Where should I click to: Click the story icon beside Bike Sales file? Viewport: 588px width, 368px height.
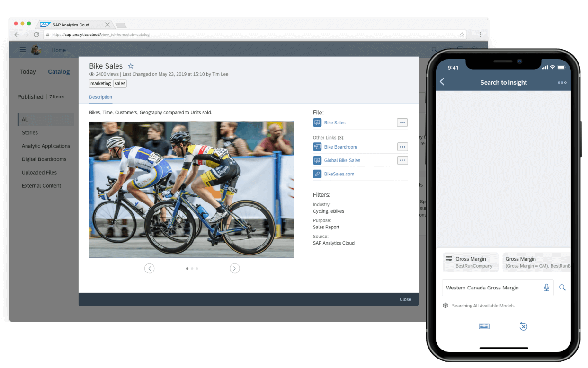click(x=317, y=123)
